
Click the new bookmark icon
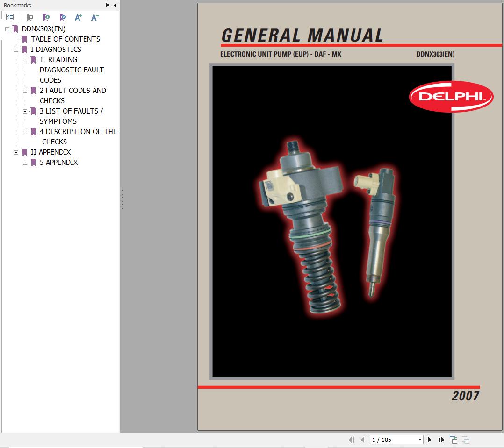46,17
